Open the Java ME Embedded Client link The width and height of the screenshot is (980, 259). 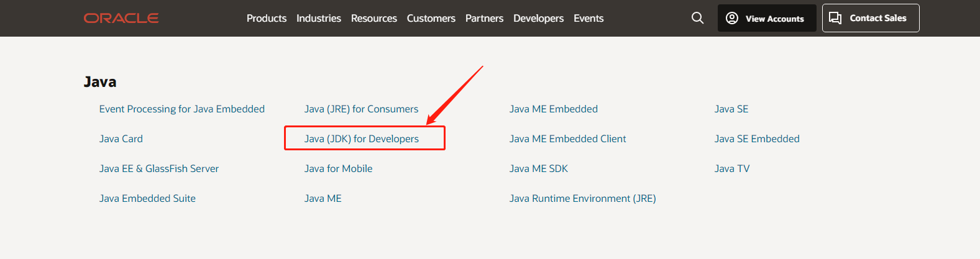tap(568, 139)
